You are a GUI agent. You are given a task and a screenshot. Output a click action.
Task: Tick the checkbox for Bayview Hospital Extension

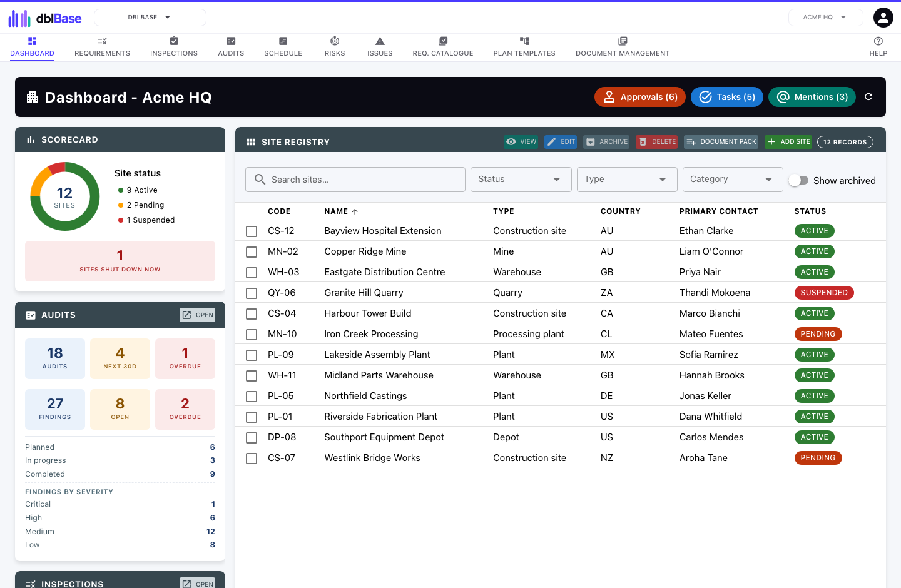[x=252, y=231]
